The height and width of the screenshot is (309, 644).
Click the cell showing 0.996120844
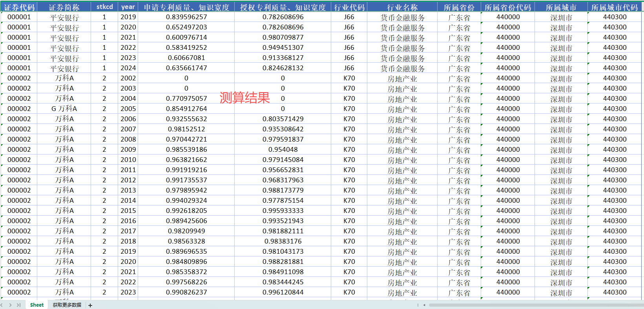(x=283, y=292)
